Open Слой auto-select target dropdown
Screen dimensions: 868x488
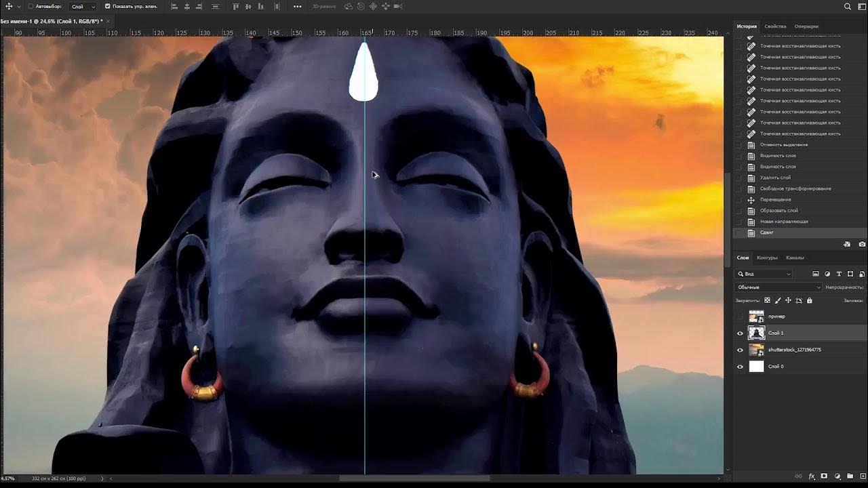[x=83, y=6]
